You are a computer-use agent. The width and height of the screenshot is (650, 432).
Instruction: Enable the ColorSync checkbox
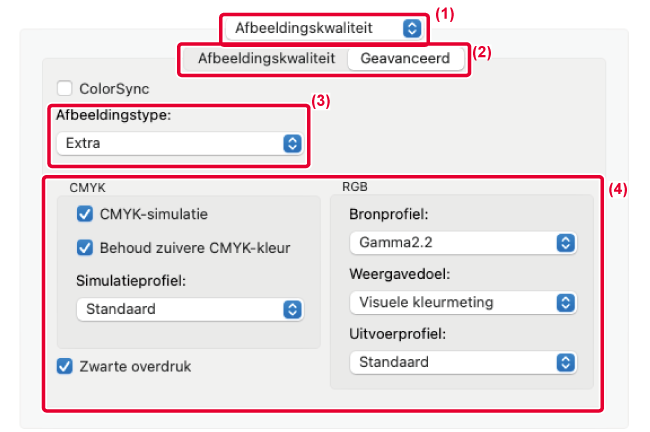[65, 88]
